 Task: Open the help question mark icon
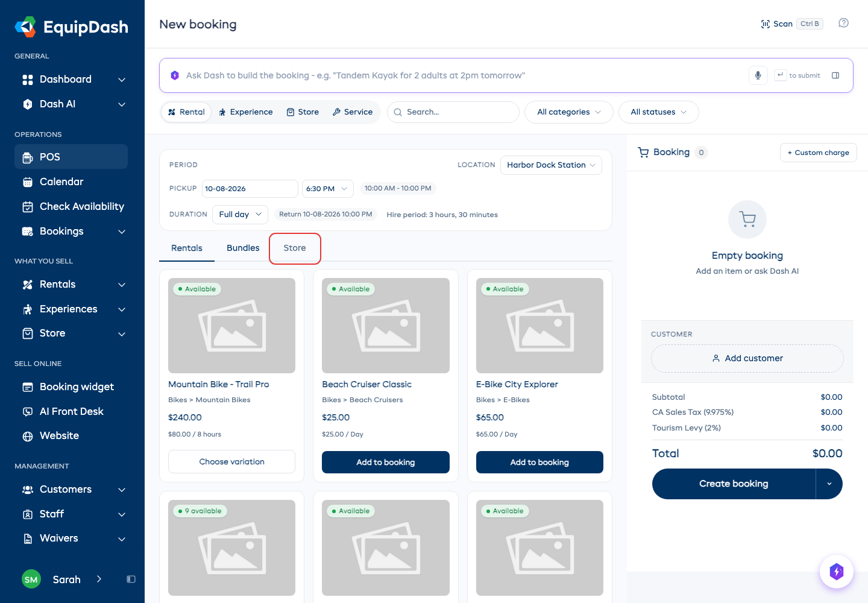(x=844, y=23)
